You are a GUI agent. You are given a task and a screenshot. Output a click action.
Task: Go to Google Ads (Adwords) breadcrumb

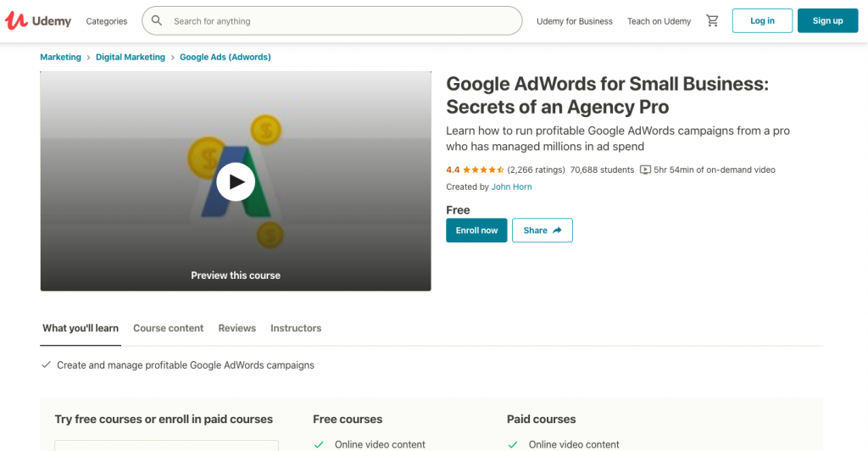[225, 57]
